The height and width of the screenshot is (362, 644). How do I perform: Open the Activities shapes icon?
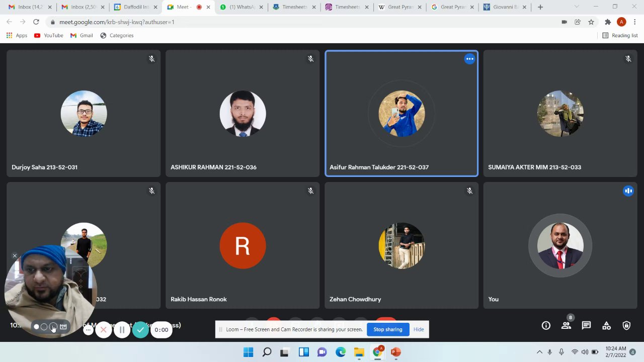pyautogui.click(x=606, y=325)
